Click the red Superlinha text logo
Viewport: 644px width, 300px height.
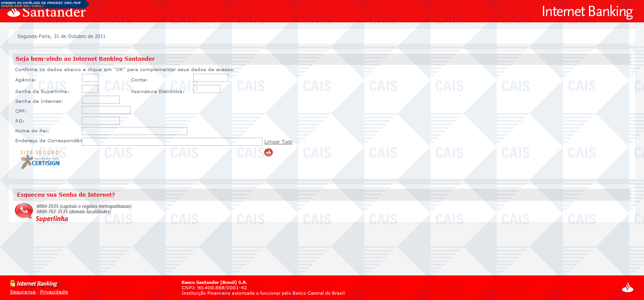(52, 219)
